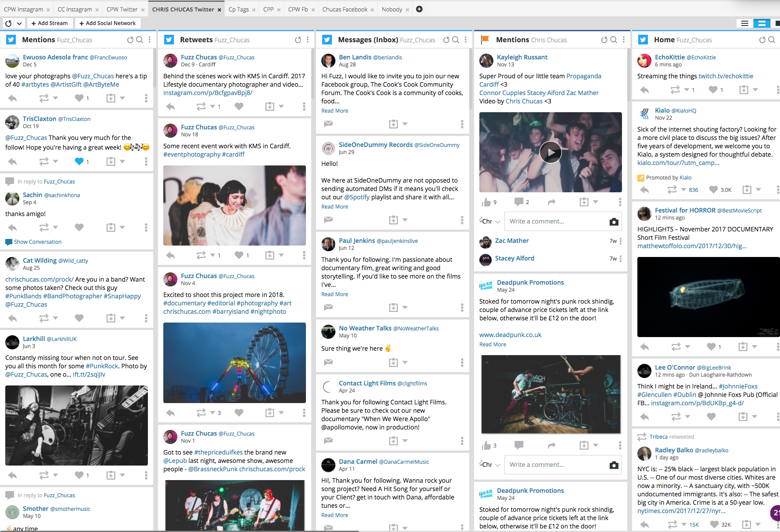The width and height of the screenshot is (780, 532).
Task: Open the refresh options dropdown arrow
Action: pyautogui.click(x=19, y=23)
